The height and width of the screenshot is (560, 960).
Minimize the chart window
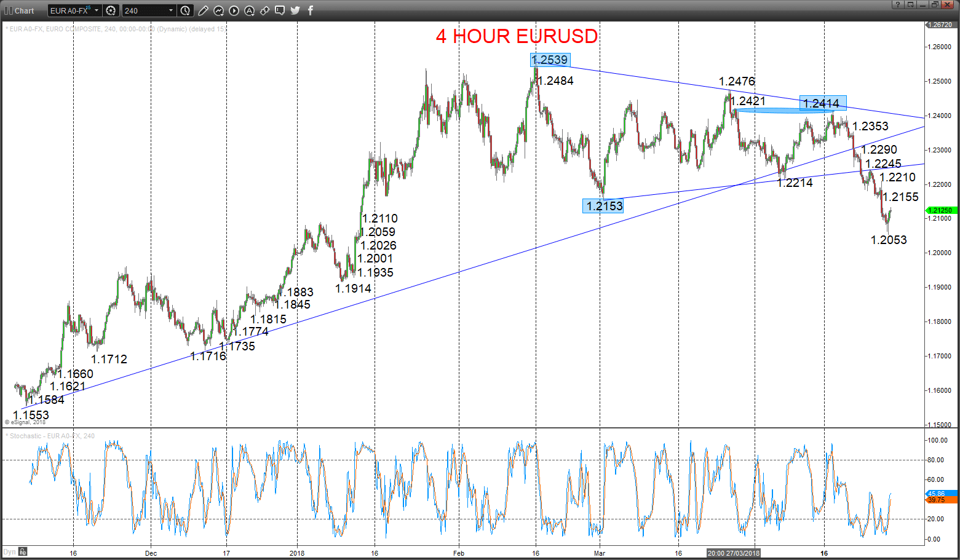pos(922,5)
